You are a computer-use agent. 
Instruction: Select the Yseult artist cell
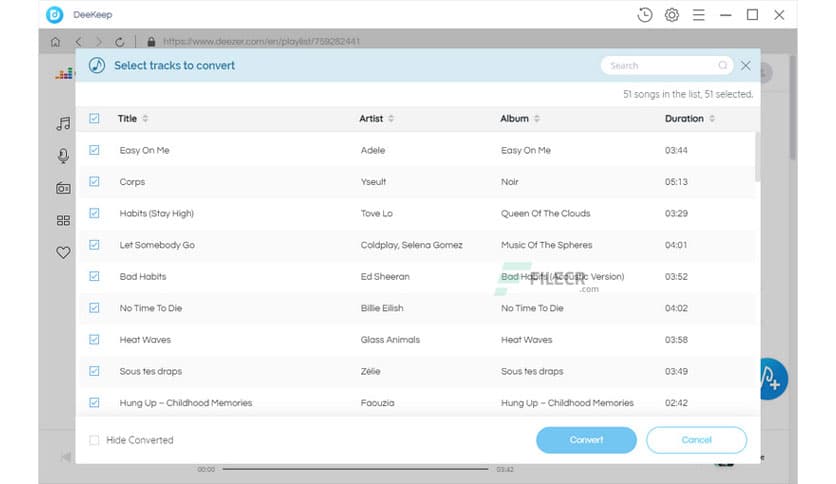[x=373, y=182]
